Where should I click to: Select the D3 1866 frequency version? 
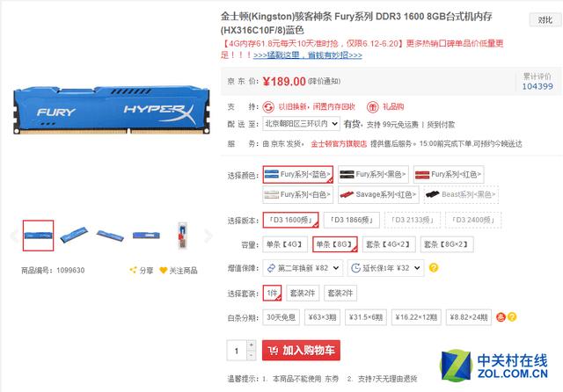(x=352, y=220)
